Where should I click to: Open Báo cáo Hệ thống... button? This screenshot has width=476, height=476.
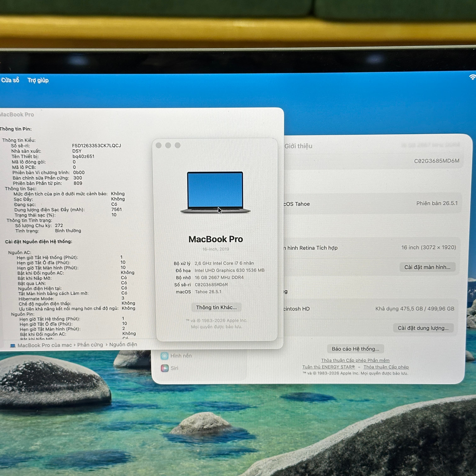pos(355,349)
